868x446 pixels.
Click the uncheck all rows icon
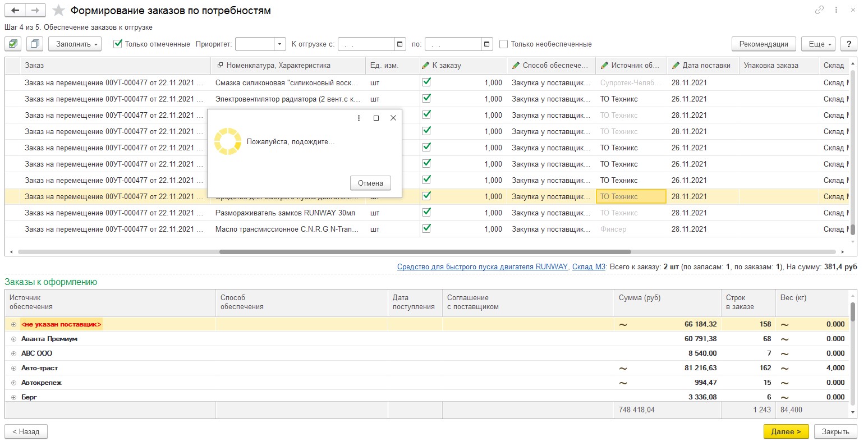pyautogui.click(x=35, y=44)
